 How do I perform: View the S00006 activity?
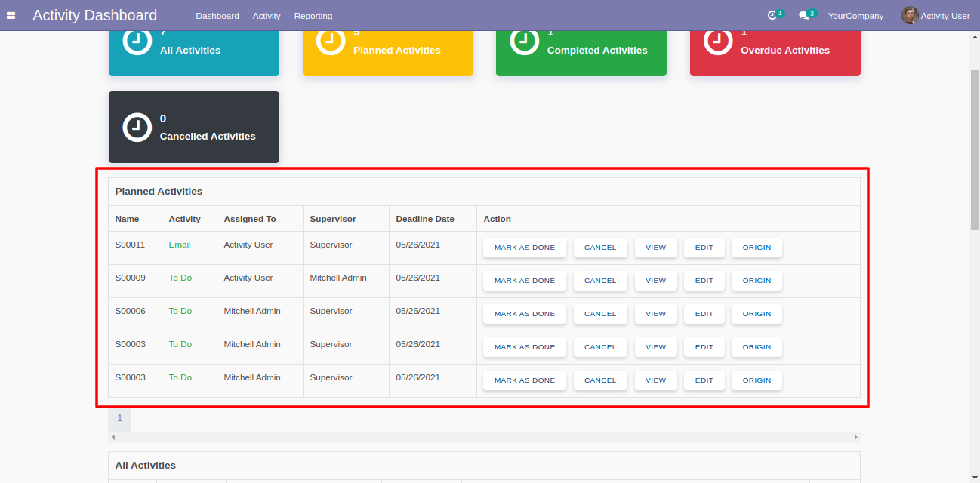point(656,314)
